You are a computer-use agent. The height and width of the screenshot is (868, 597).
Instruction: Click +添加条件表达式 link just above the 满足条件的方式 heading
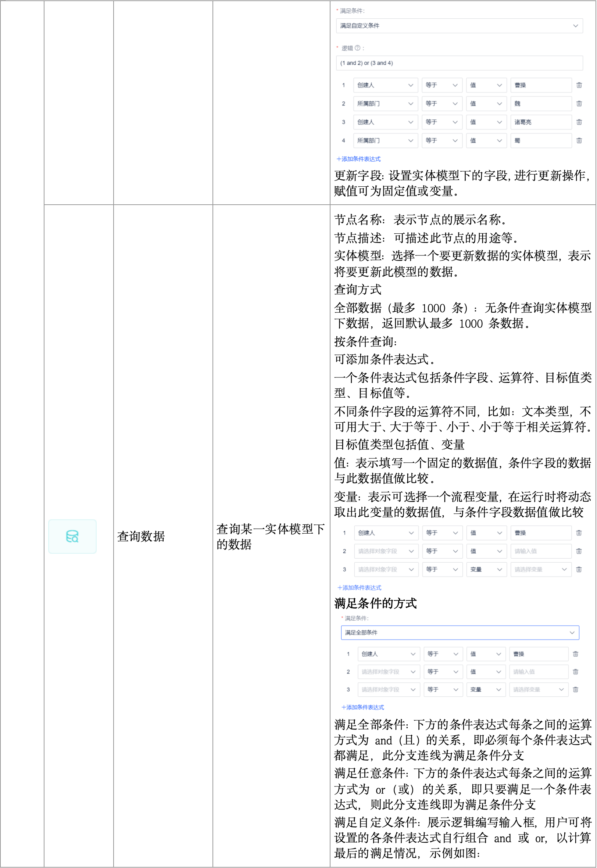pyautogui.click(x=359, y=588)
